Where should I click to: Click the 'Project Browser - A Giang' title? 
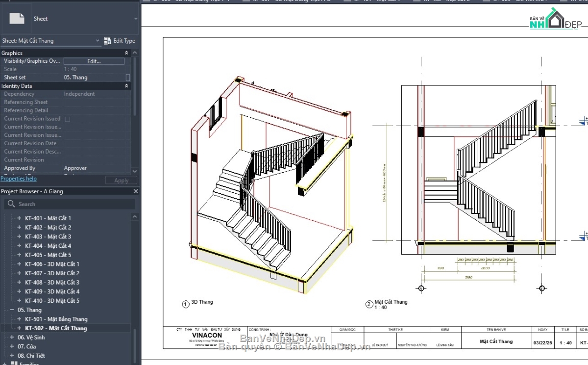coord(32,191)
